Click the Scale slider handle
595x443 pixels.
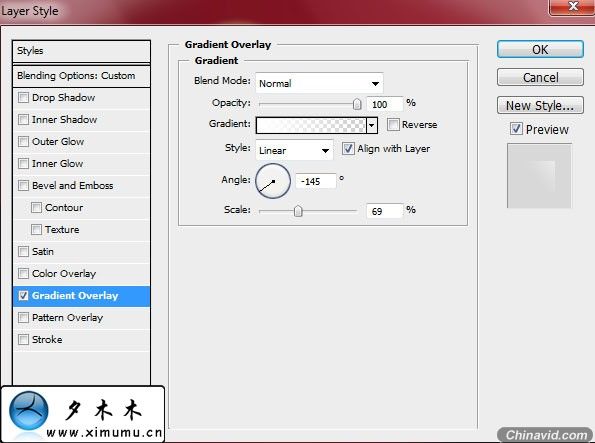298,211
